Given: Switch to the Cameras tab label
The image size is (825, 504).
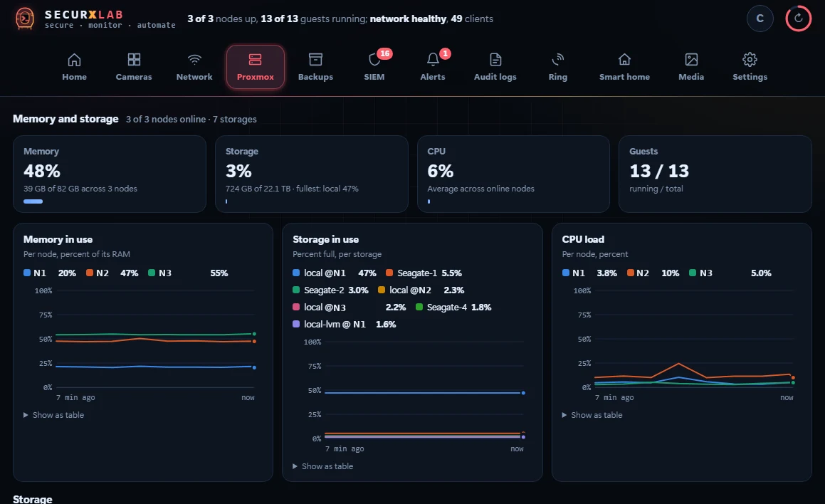Looking at the screenshot, I should click(134, 77).
